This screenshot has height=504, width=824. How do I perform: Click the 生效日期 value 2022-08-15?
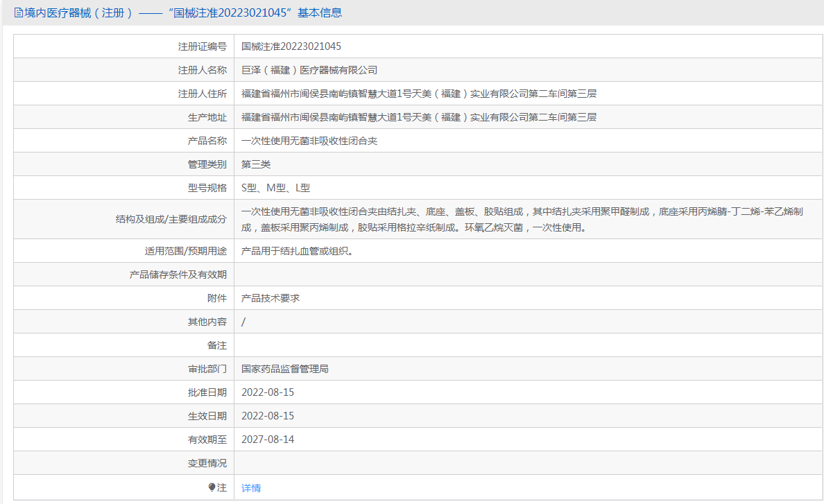268,416
